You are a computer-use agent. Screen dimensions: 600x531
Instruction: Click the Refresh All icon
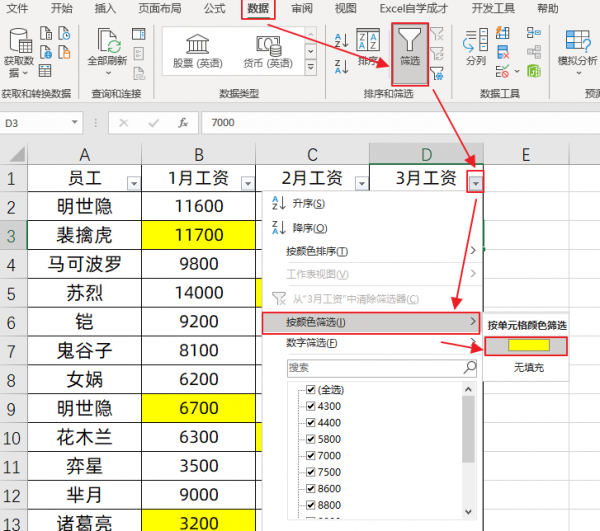pyautogui.click(x=109, y=40)
